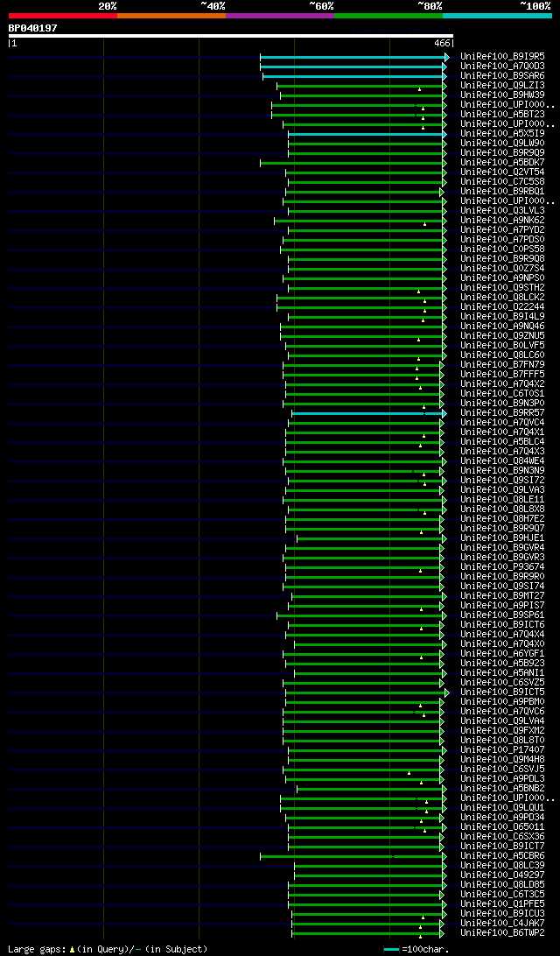Select the UniRef100_Q9LW90 label
Image resolution: width=560 pixels, height=956 pixels.
(503, 143)
